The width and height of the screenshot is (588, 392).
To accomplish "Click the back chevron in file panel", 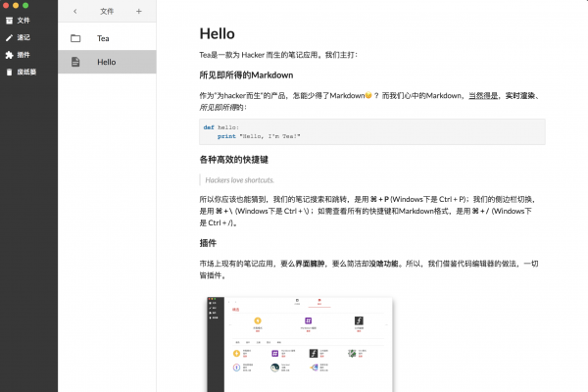I will (75, 12).
